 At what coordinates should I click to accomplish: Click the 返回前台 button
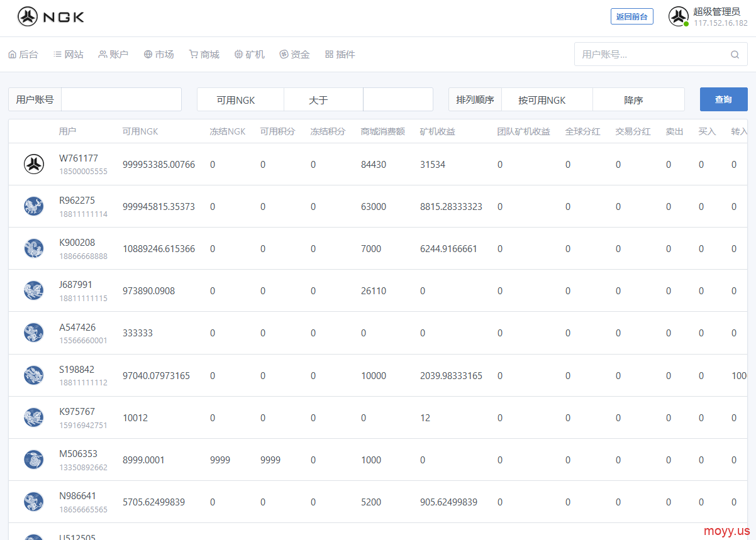coord(632,17)
